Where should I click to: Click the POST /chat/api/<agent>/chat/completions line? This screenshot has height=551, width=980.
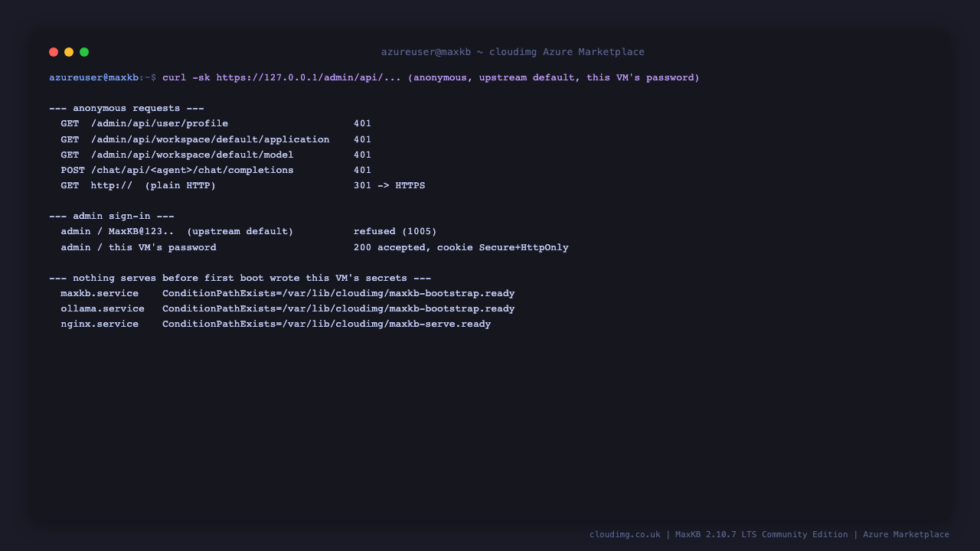216,170
